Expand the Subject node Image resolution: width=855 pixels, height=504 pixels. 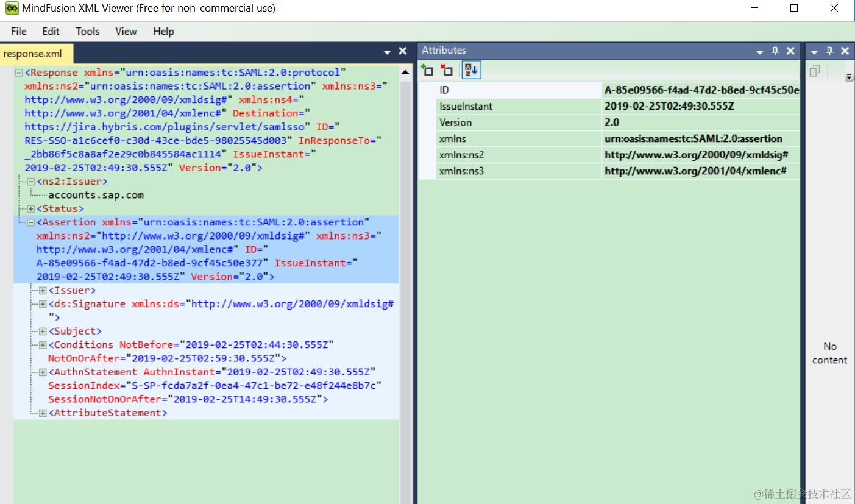tap(43, 332)
